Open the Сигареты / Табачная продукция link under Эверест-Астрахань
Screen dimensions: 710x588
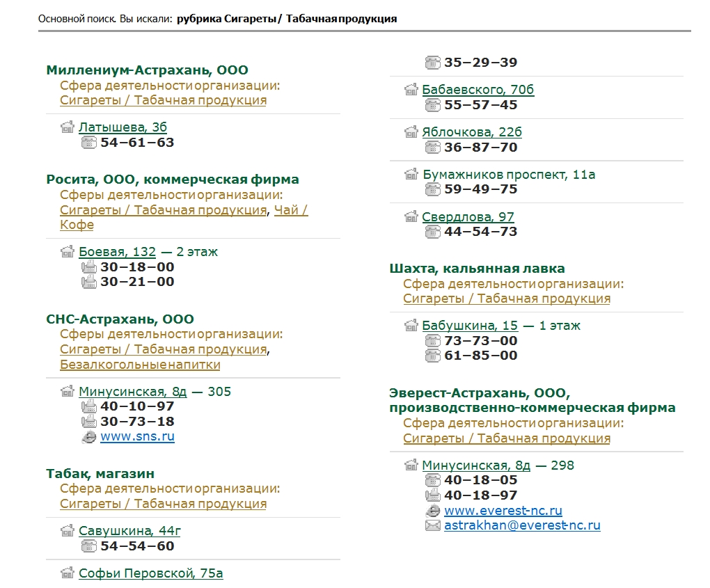click(x=507, y=438)
